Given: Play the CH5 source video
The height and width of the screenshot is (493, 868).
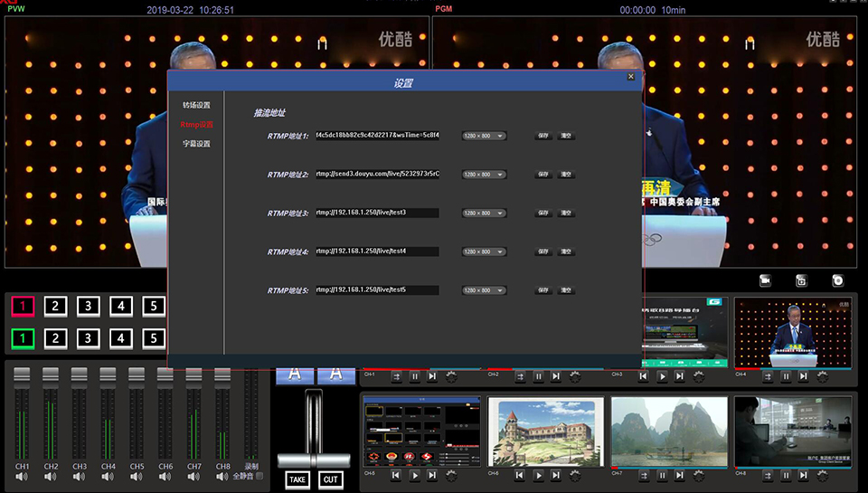Looking at the screenshot, I should (x=415, y=475).
